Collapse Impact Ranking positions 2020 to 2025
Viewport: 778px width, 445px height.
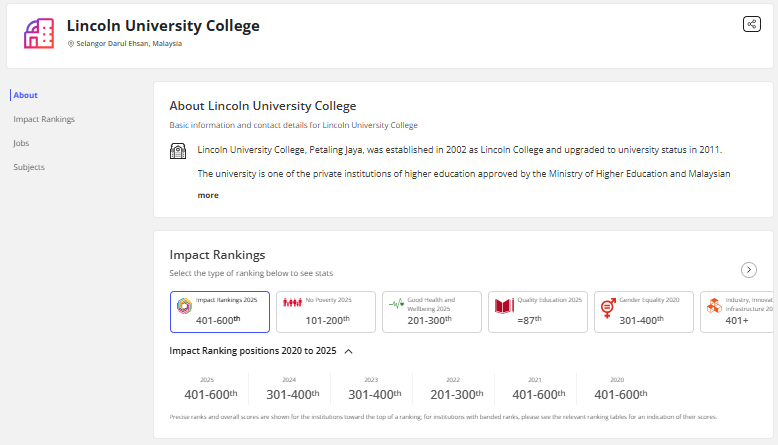click(348, 351)
